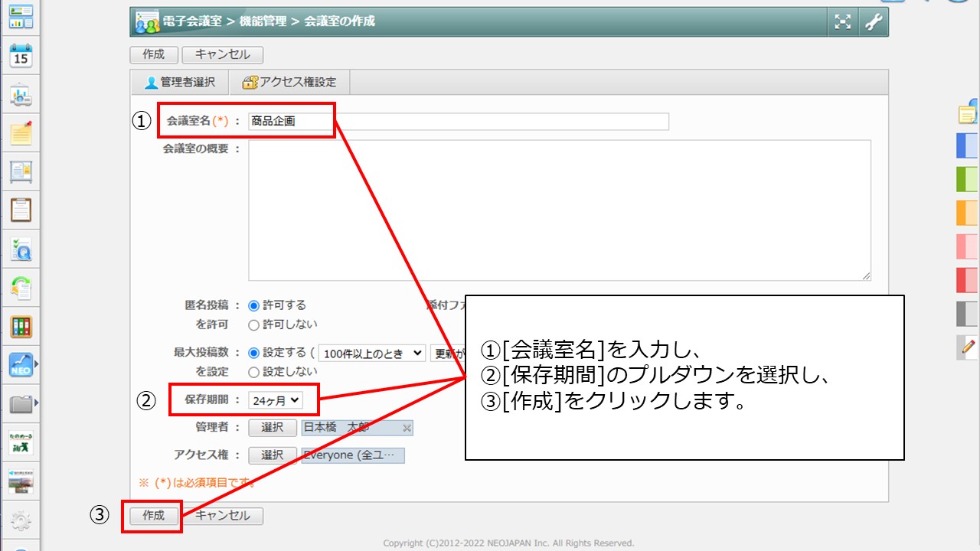Image resolution: width=980 pixels, height=551 pixels.
Task: Select the blue NEO chart icon
Action: pyautogui.click(x=20, y=365)
